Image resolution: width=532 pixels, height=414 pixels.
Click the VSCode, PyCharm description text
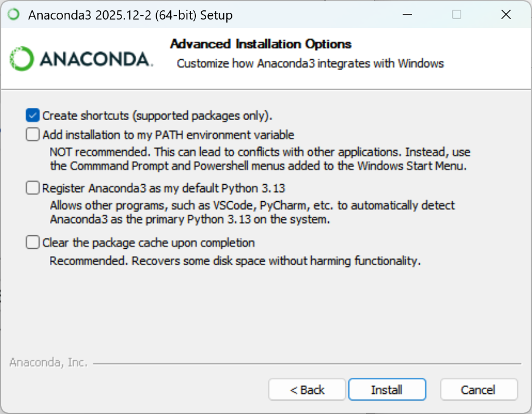[x=252, y=205]
